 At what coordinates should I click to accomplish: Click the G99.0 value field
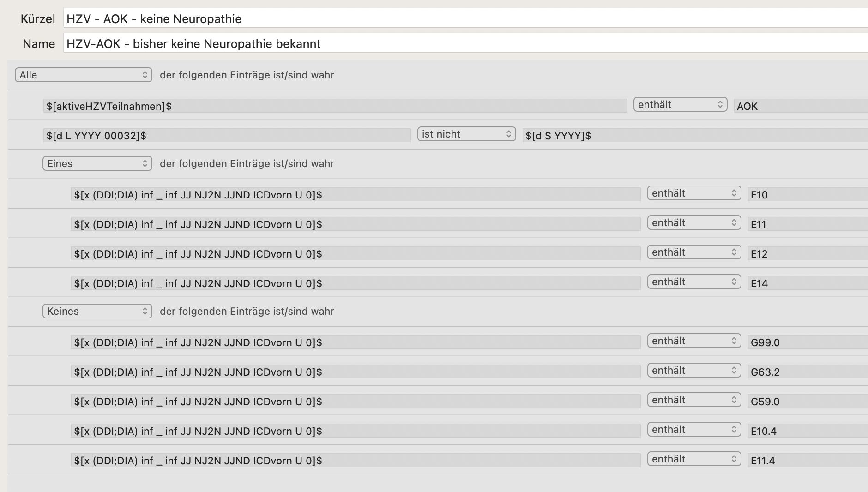808,342
